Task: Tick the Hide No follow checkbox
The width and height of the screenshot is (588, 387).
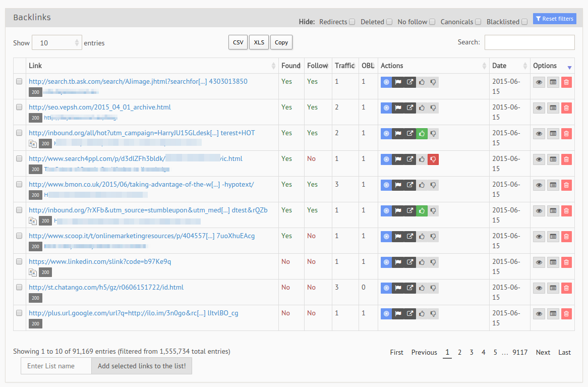Action: tap(432, 22)
